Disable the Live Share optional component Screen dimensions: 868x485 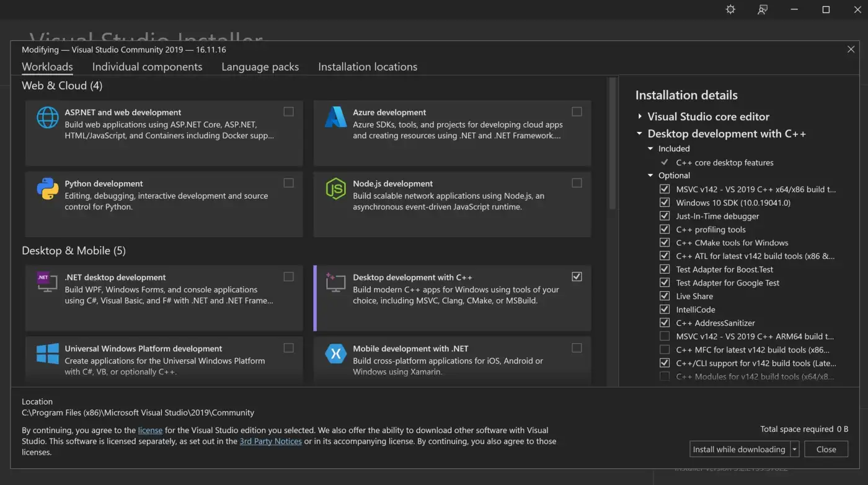(x=665, y=296)
